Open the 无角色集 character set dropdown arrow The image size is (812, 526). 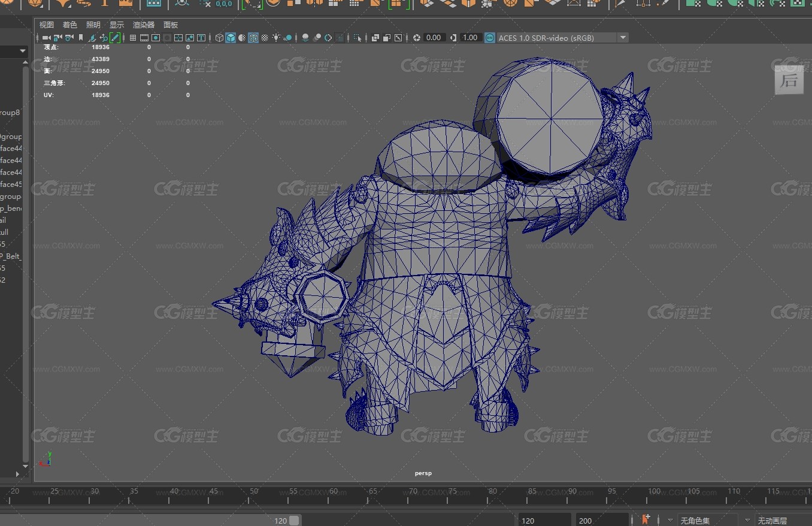[x=670, y=521]
